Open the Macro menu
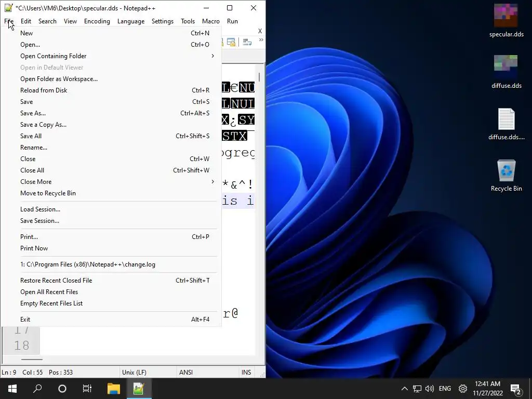532x399 pixels. (x=211, y=21)
